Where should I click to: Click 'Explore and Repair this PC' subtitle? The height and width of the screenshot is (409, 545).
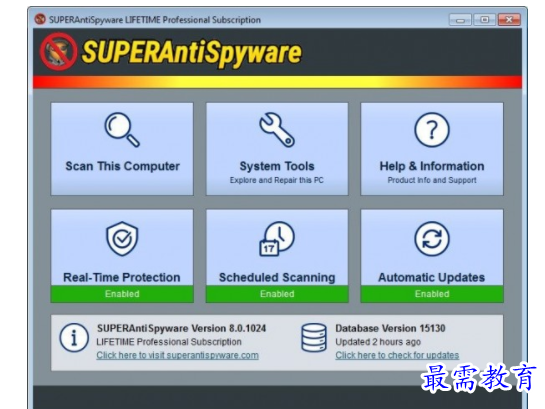[x=277, y=180]
